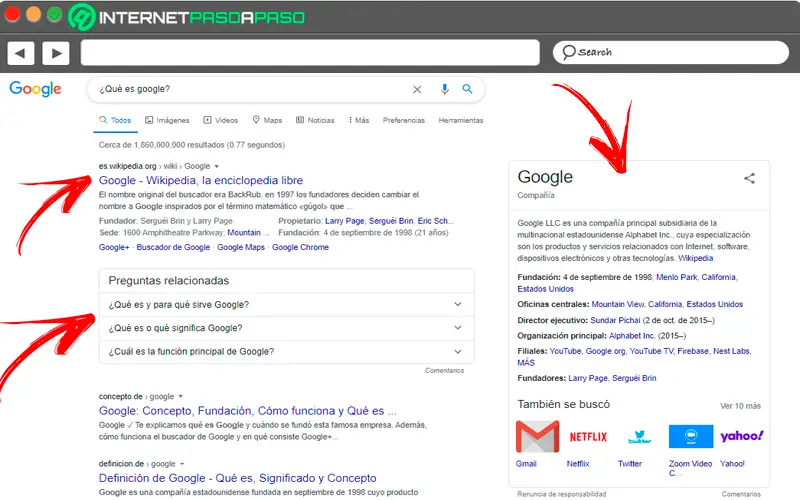Viewport: 800px width, 500px height.
Task: Open the 'Google: Concepto, Fundación' result
Action: 247,411
